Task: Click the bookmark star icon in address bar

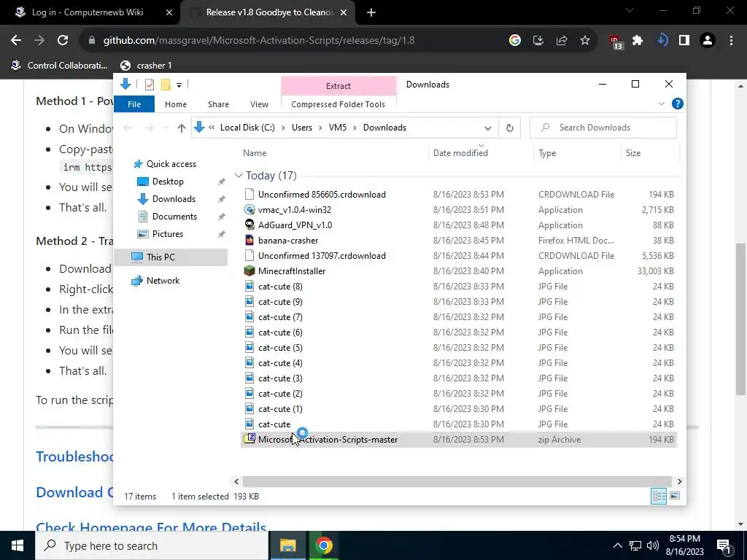Action: (585, 41)
